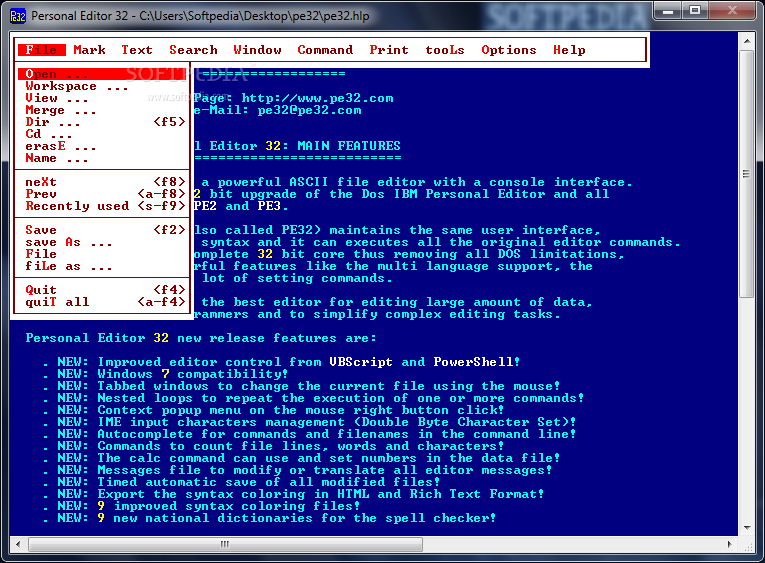
Task: Click the pe32@pe32.com e-mail text
Action: tap(309, 110)
